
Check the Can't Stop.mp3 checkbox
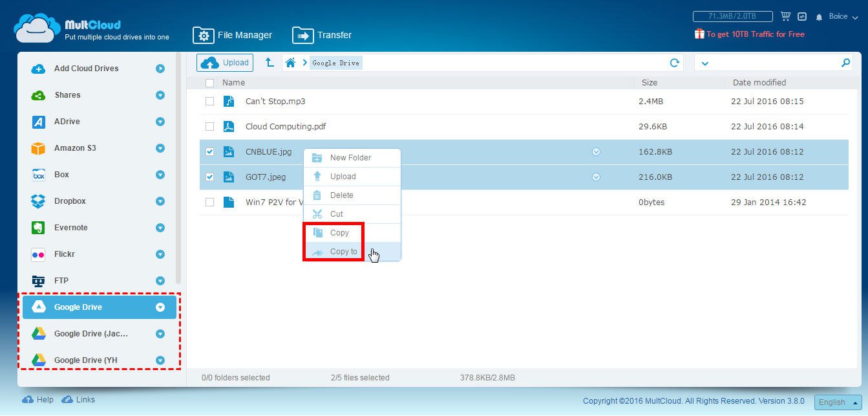(x=209, y=102)
